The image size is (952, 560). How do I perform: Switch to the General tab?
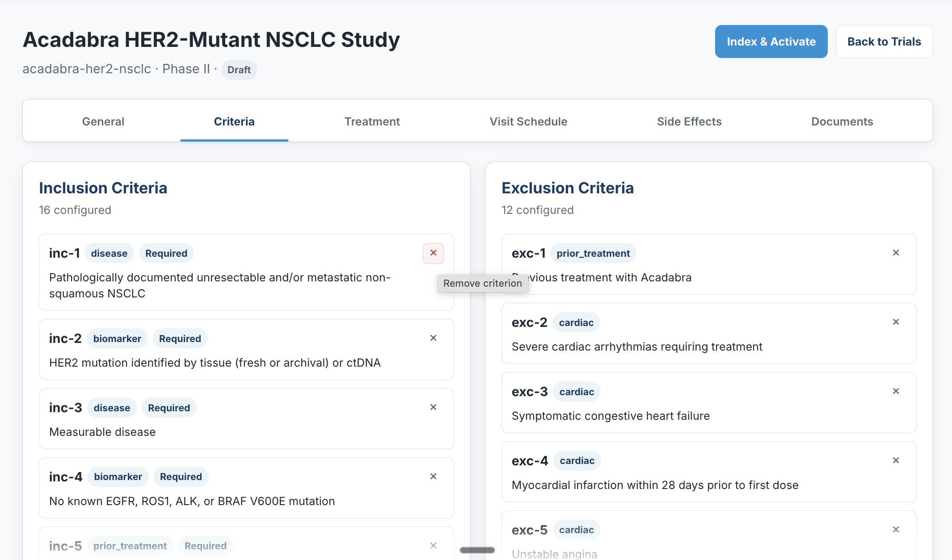[x=103, y=121]
